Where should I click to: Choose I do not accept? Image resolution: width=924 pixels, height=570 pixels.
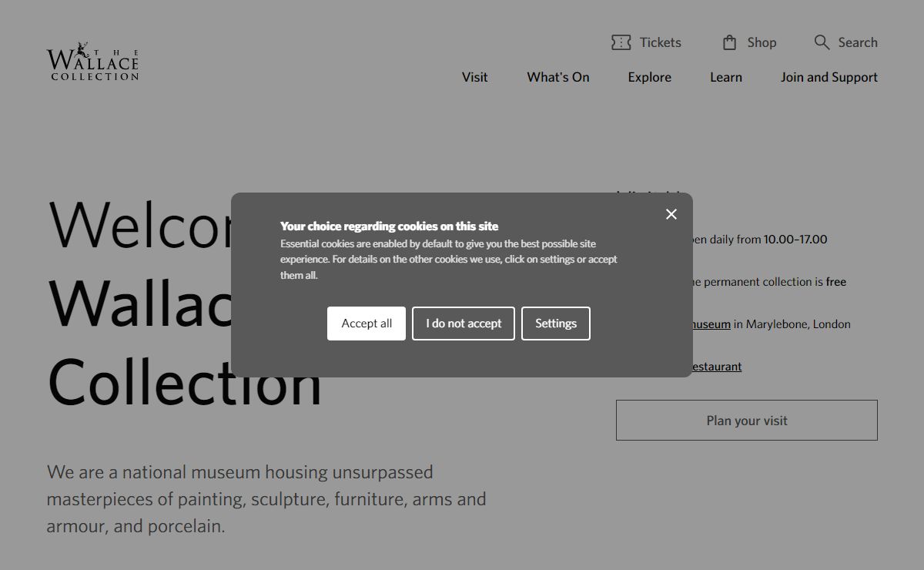[x=464, y=324]
